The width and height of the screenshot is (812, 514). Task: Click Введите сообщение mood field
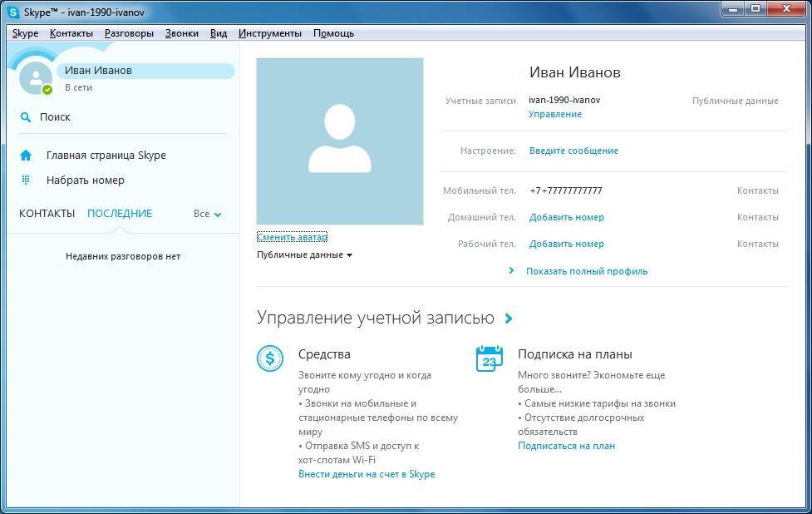pos(573,151)
